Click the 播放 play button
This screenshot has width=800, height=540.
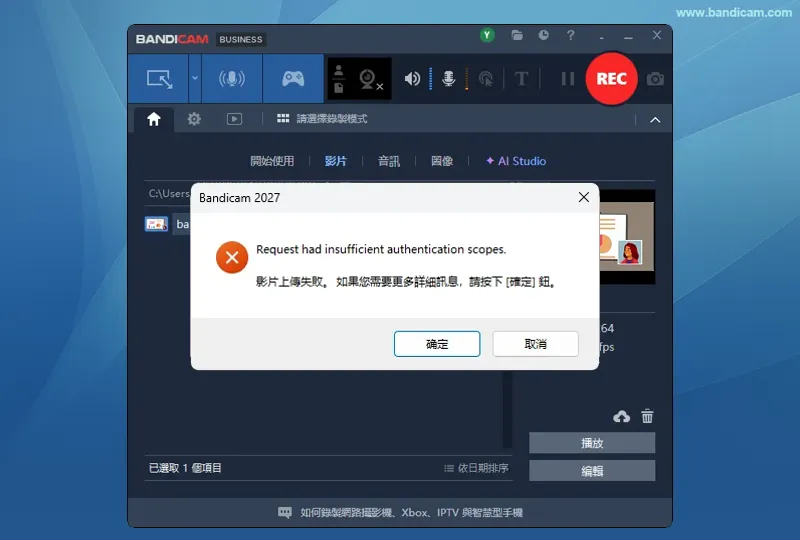coord(592,443)
